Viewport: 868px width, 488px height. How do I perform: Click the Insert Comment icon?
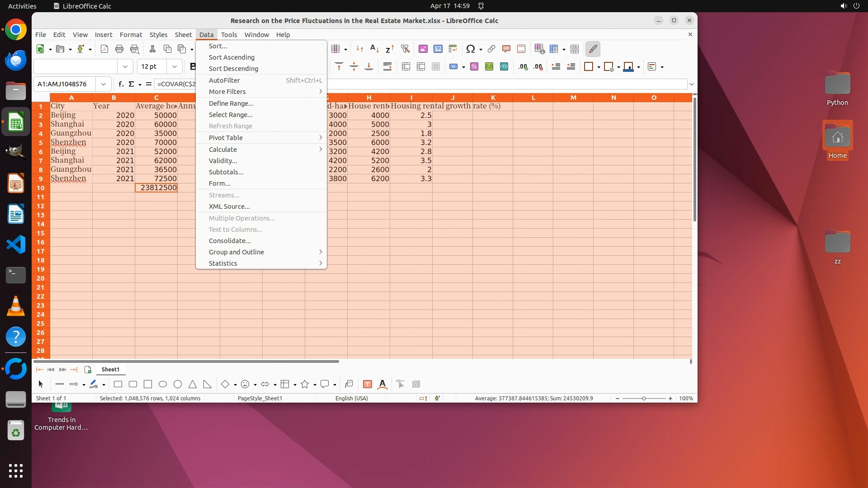click(x=506, y=49)
